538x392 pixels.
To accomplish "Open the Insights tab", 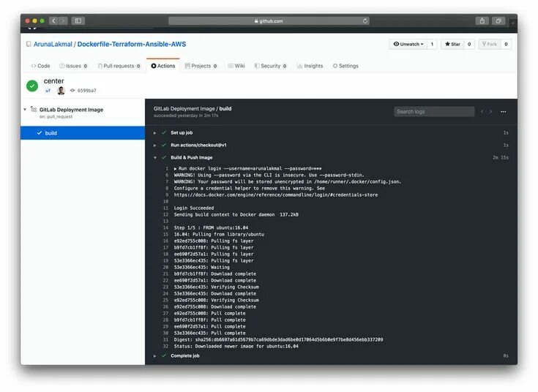I will [310, 66].
